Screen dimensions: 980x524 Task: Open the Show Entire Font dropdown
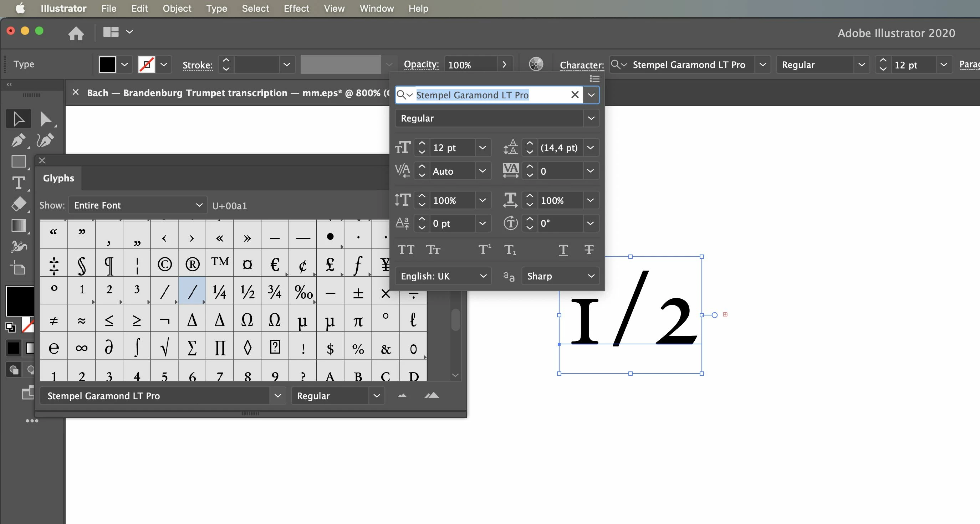(138, 205)
